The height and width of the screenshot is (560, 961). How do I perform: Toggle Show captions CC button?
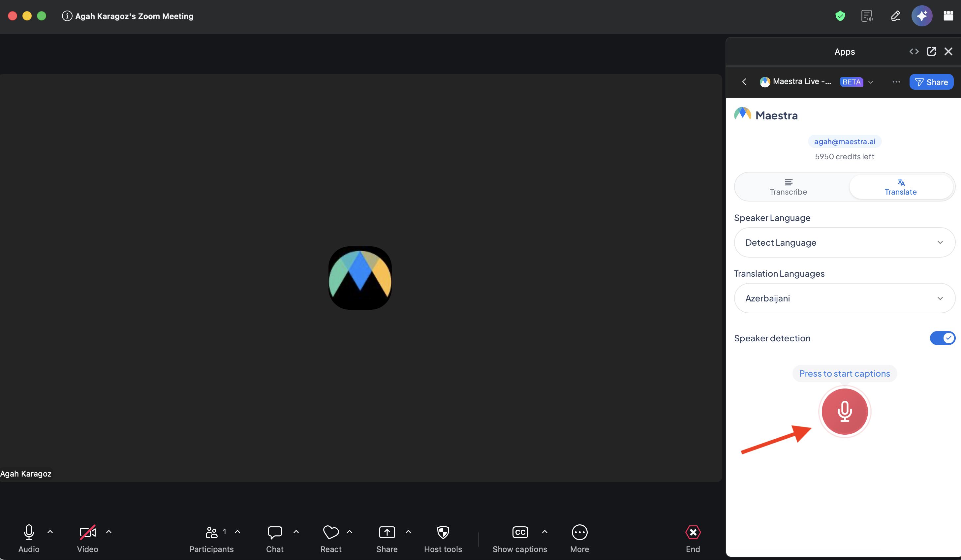[x=520, y=539]
